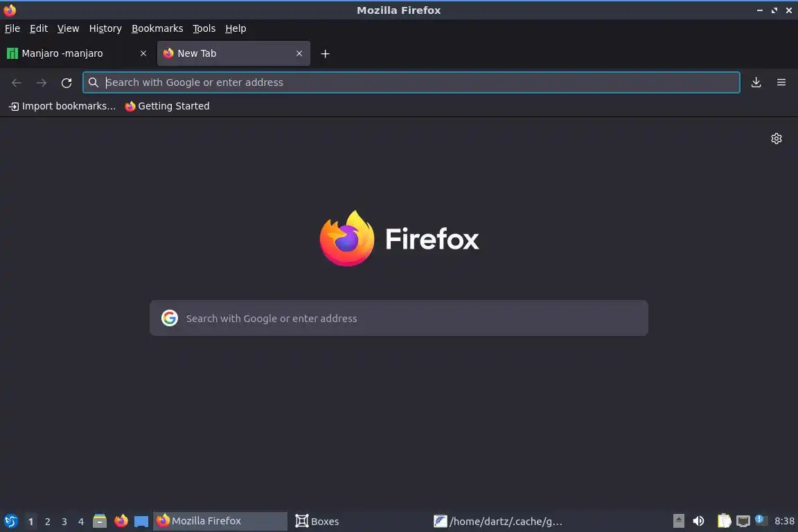Click the Firefox icon in the title bar
This screenshot has width=798, height=532.
(x=10, y=10)
